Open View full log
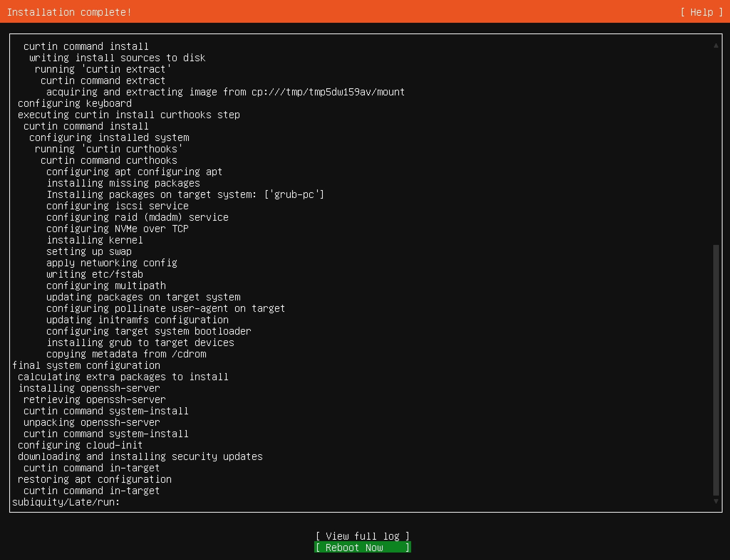This screenshot has width=730, height=560. pos(362,536)
